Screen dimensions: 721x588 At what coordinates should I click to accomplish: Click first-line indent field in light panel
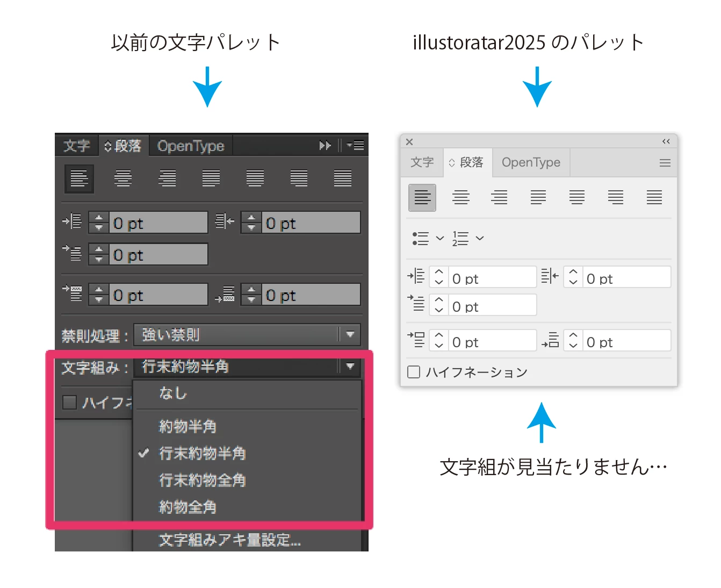(492, 305)
